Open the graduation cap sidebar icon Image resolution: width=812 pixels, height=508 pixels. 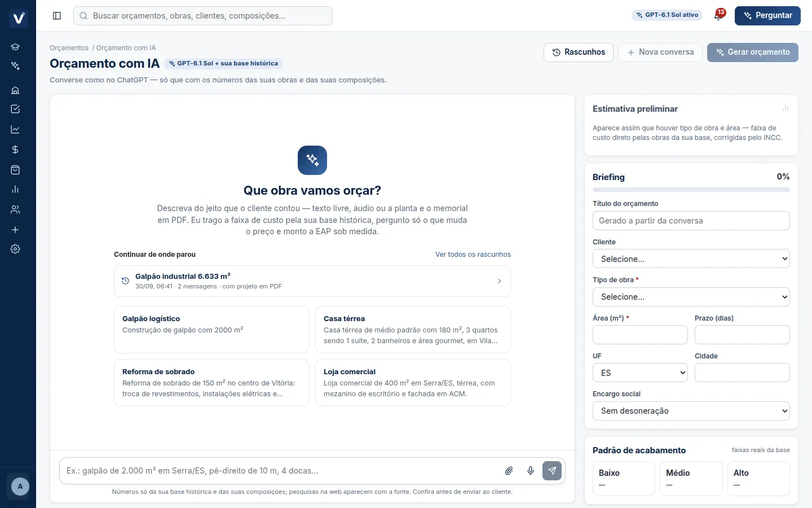(x=15, y=47)
